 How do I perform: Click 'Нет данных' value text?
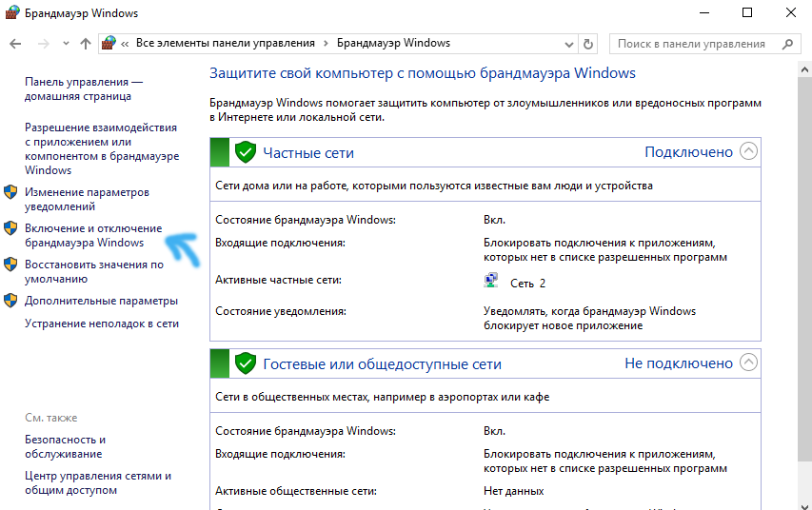point(514,491)
